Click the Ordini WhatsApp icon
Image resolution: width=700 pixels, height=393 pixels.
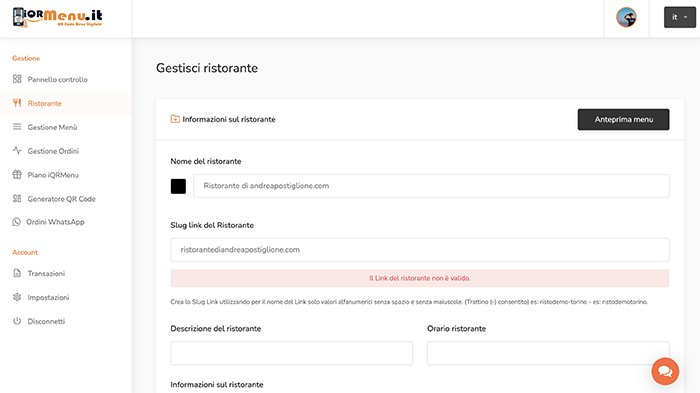17,222
